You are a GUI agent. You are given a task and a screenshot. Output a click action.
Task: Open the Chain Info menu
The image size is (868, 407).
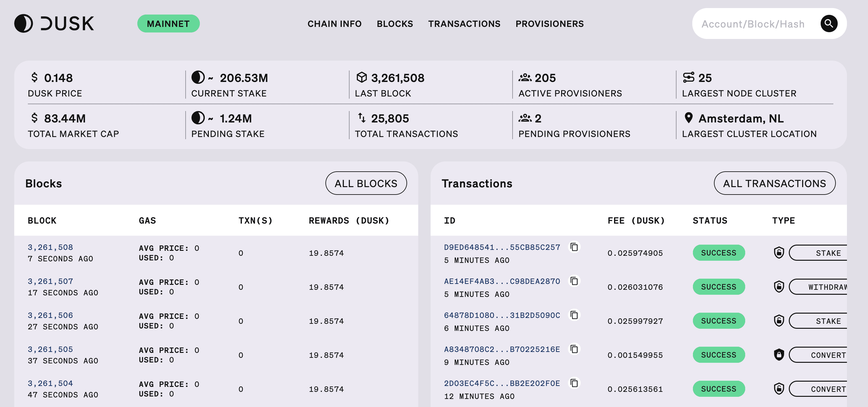coord(334,24)
